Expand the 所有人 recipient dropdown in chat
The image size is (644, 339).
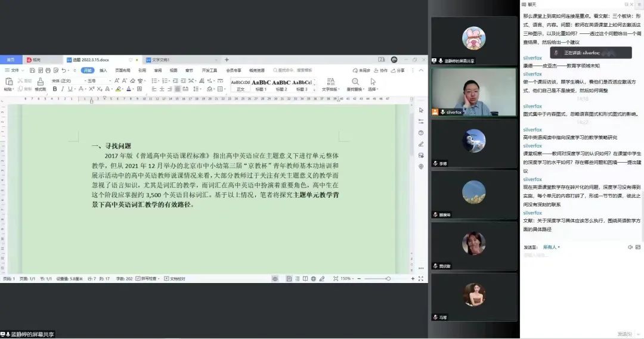551,247
